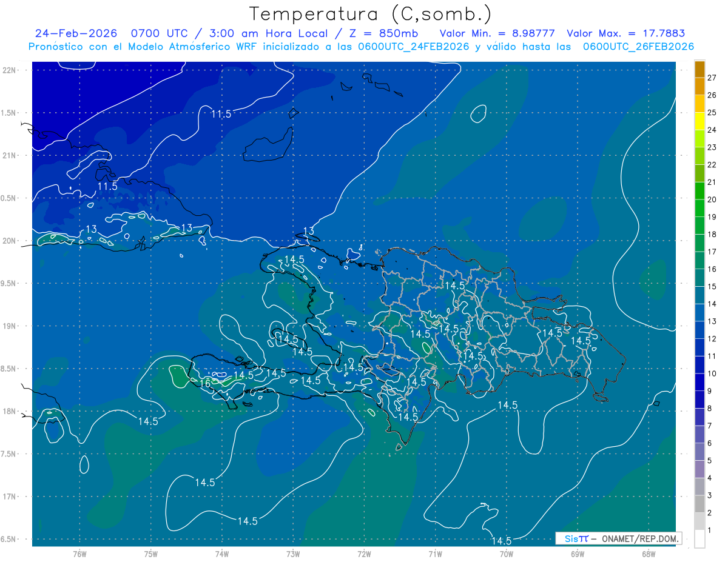This screenshot has height=562, width=728.
Task: Click the '72W' longitude label
Action: pyautogui.click(x=364, y=554)
